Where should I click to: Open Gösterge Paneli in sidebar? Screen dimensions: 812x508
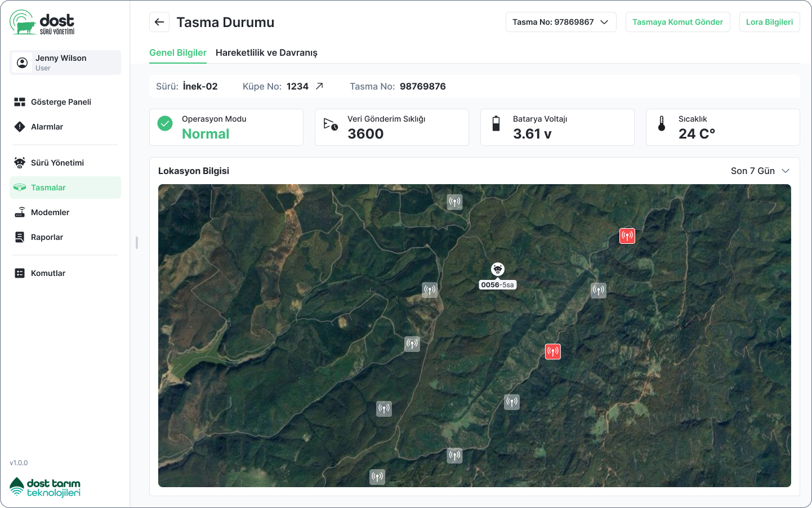[65, 102]
